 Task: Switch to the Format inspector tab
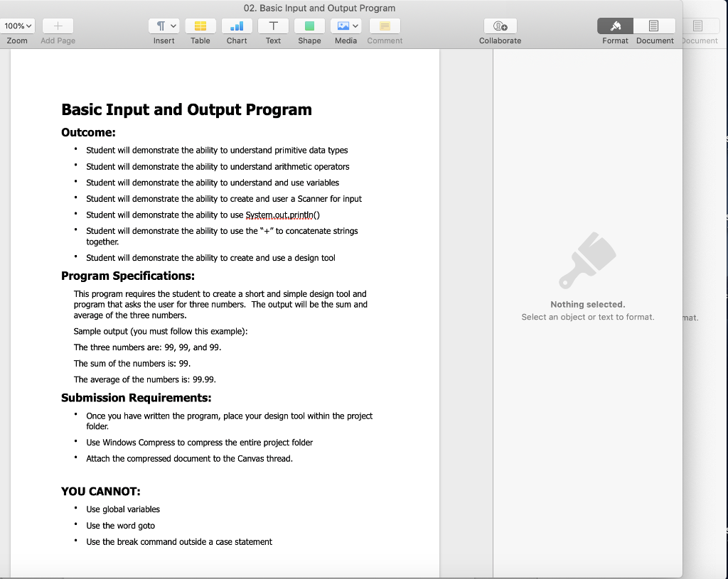[x=615, y=26]
